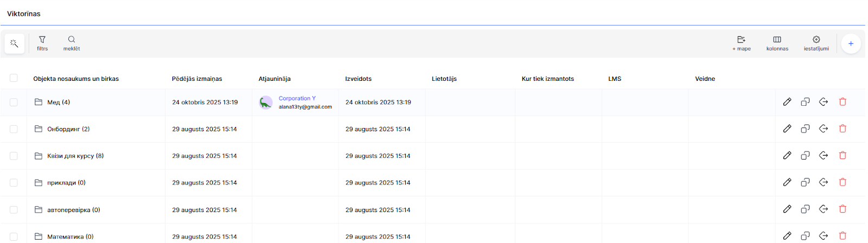
Task: Sort by Objekta nosaukums un birkas column
Action: tap(76, 79)
